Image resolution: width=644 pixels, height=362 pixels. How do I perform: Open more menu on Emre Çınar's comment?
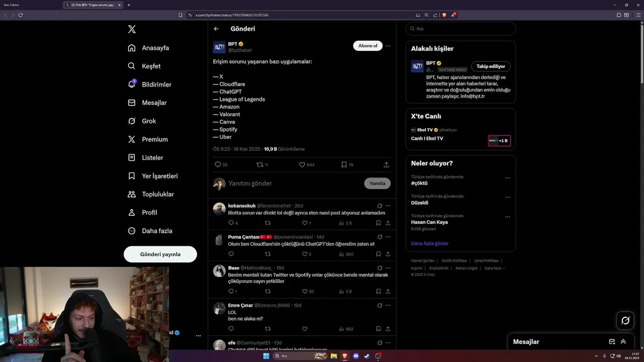click(388, 305)
